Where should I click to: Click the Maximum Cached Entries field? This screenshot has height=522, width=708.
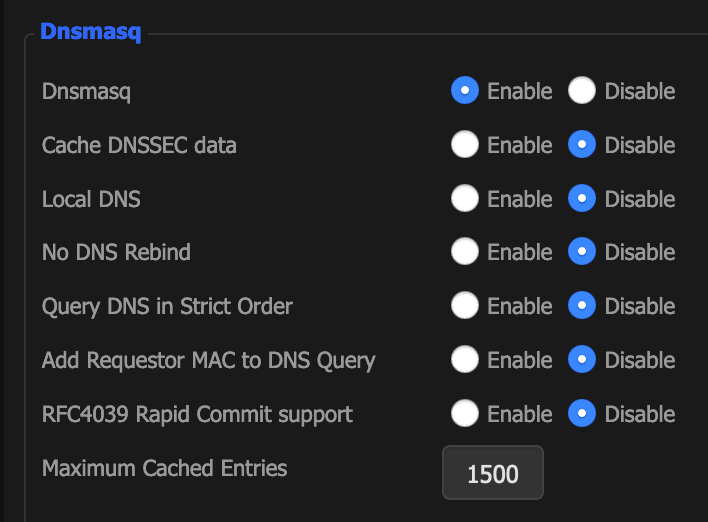[x=493, y=473]
